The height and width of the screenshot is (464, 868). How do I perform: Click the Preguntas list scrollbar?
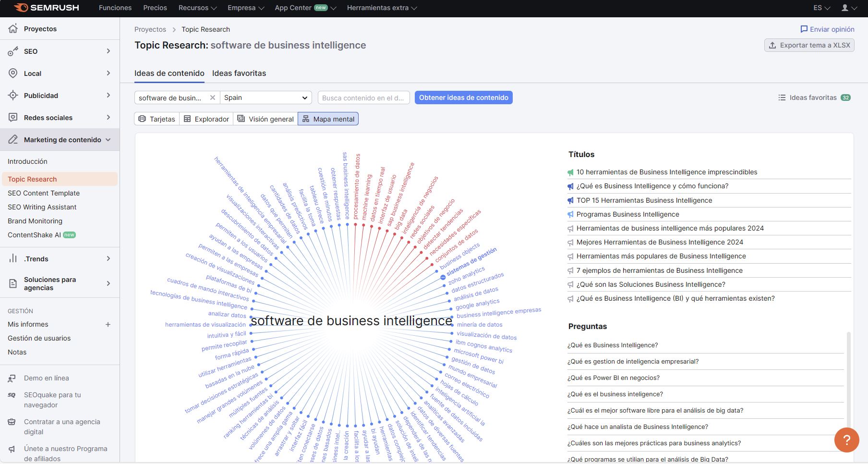848,375
